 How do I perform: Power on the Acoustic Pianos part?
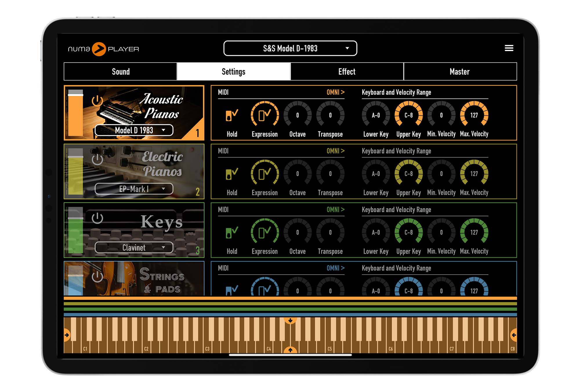click(x=97, y=101)
